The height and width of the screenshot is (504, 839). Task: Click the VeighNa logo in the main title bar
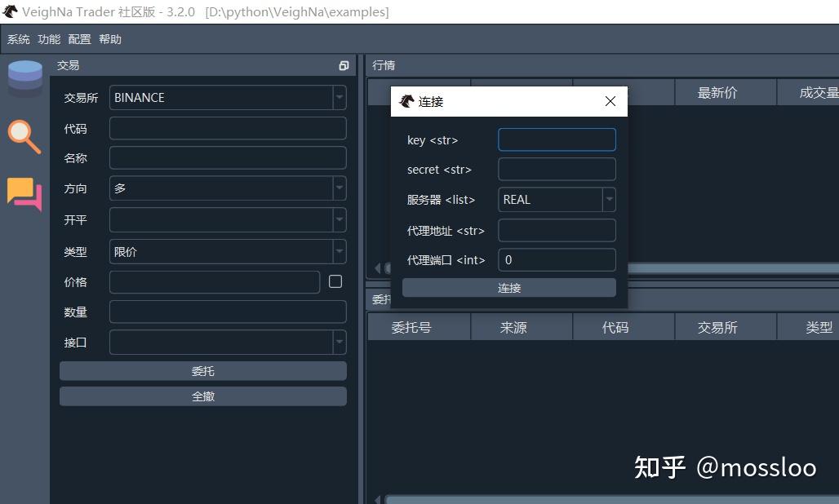pos(11,11)
